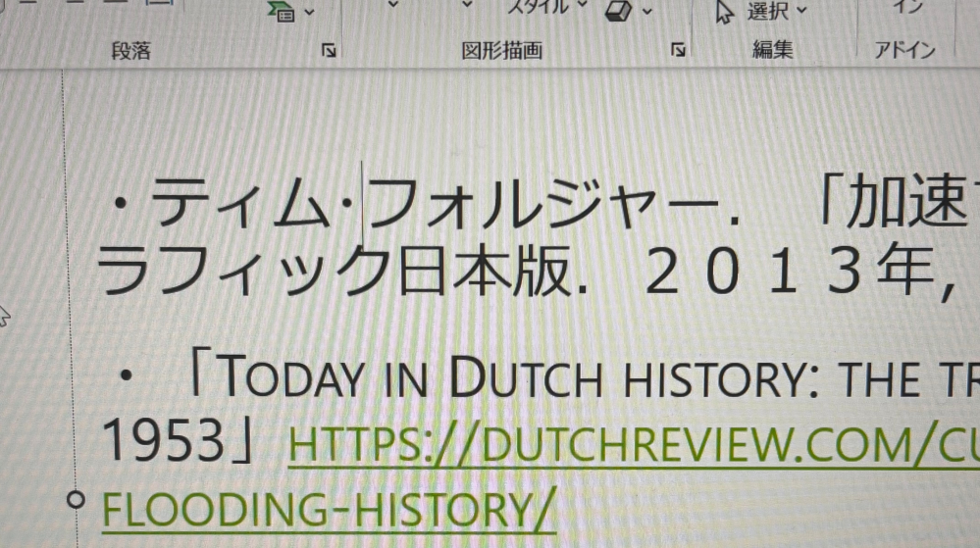Viewport: 980px width, 548px height.
Task: Click the 選択 cursor icon
Action: (x=724, y=11)
